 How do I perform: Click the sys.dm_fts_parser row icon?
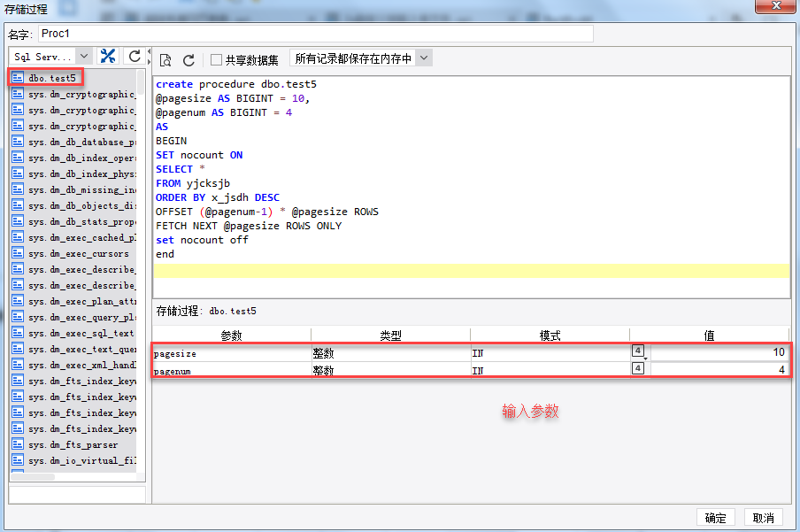(18, 444)
